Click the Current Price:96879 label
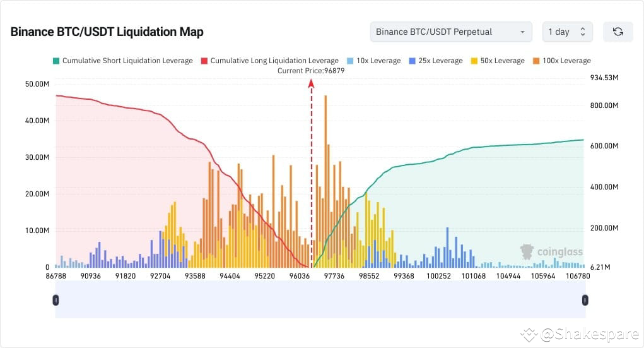 click(311, 71)
